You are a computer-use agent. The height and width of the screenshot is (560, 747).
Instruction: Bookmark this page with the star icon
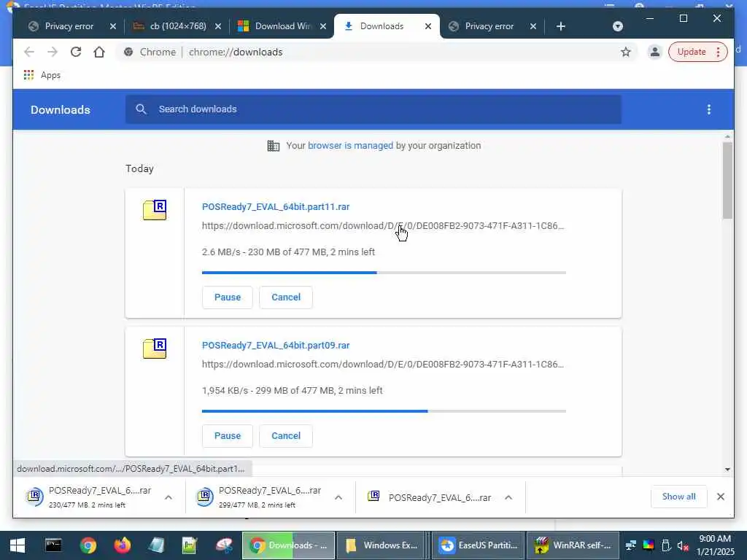625,52
